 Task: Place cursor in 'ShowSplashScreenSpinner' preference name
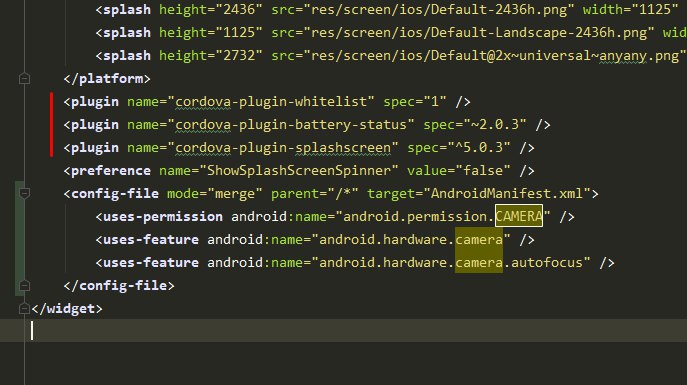click(x=298, y=170)
